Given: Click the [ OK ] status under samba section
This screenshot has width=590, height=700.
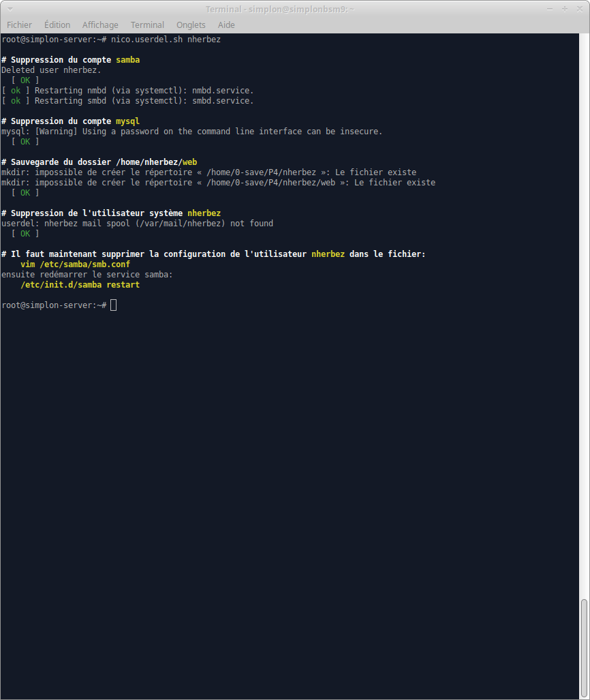Looking at the screenshot, I should click(x=25, y=80).
